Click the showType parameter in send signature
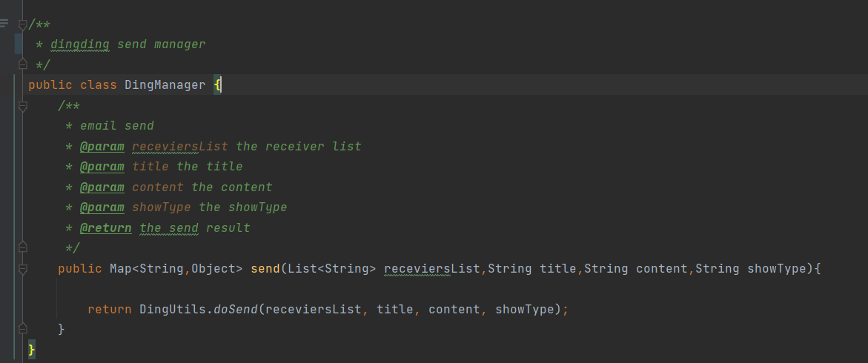The width and height of the screenshot is (868, 363). click(x=776, y=268)
